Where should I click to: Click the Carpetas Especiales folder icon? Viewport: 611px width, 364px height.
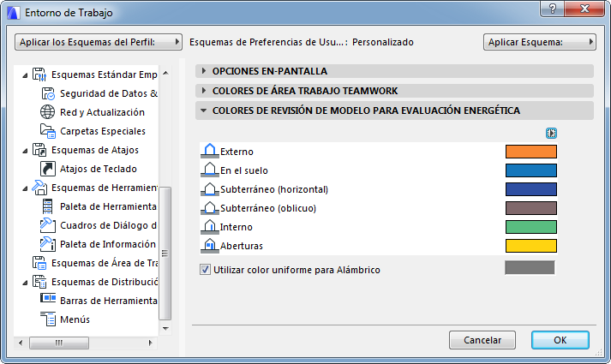pos(47,131)
